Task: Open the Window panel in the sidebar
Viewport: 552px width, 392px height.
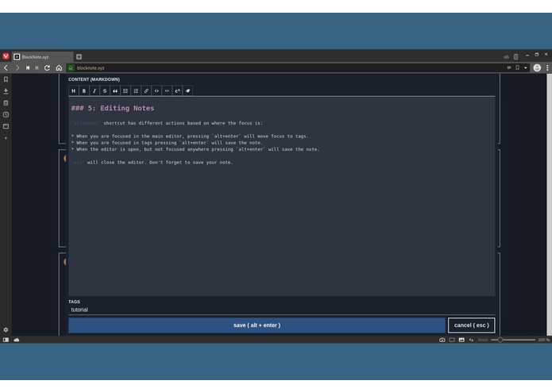Action: click(6, 126)
